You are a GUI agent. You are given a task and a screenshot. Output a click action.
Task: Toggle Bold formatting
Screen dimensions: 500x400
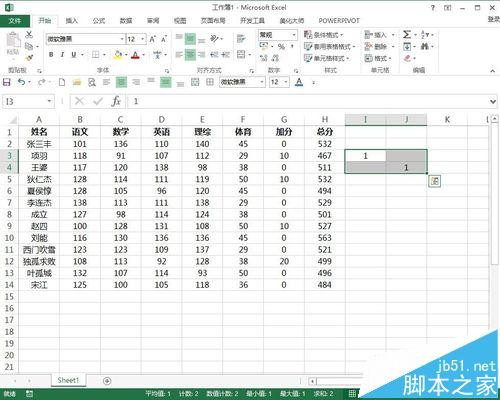pos(51,54)
